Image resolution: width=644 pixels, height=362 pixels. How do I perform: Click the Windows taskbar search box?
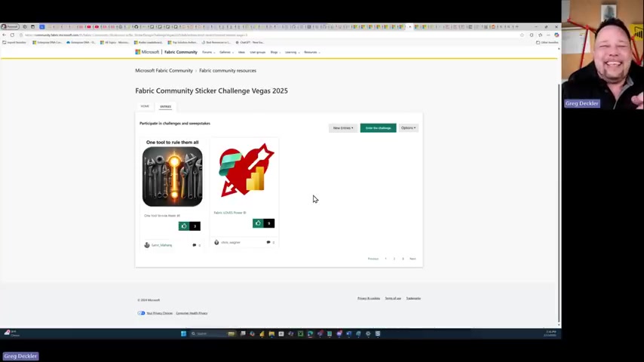tap(212, 333)
